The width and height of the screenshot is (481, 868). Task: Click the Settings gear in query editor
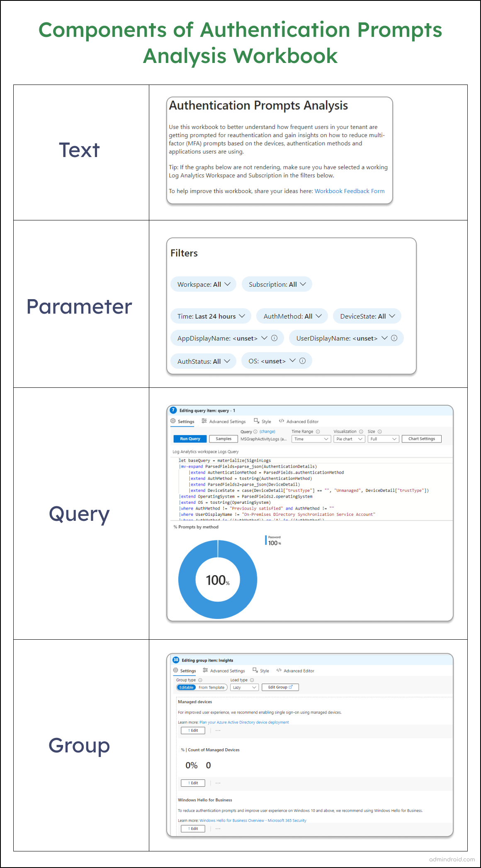click(173, 421)
